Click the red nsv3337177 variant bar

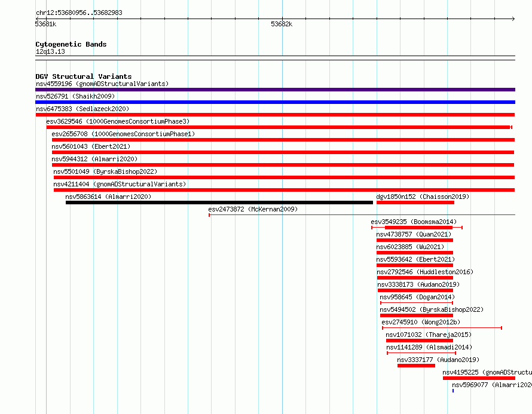[x=416, y=366]
